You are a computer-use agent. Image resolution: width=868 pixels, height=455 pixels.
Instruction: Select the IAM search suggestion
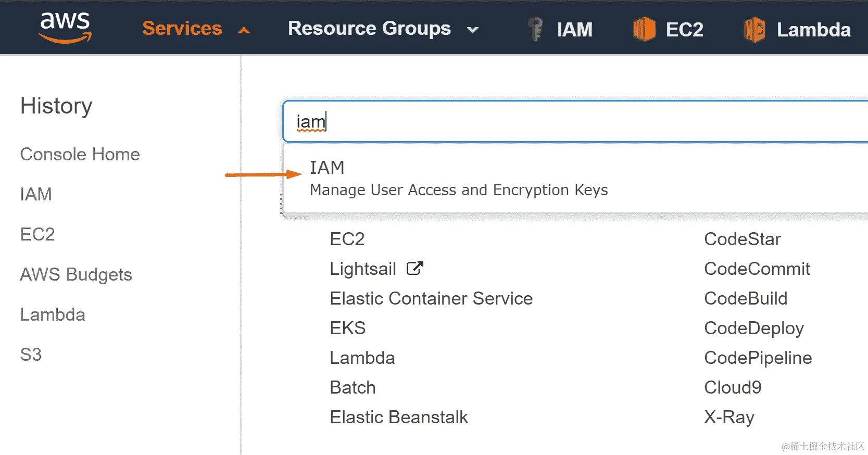[x=458, y=178]
